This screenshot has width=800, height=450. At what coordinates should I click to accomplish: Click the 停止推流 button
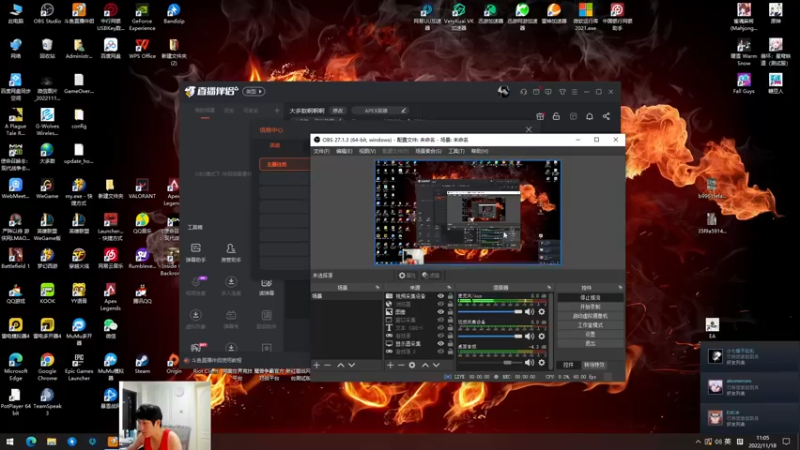[590, 297]
